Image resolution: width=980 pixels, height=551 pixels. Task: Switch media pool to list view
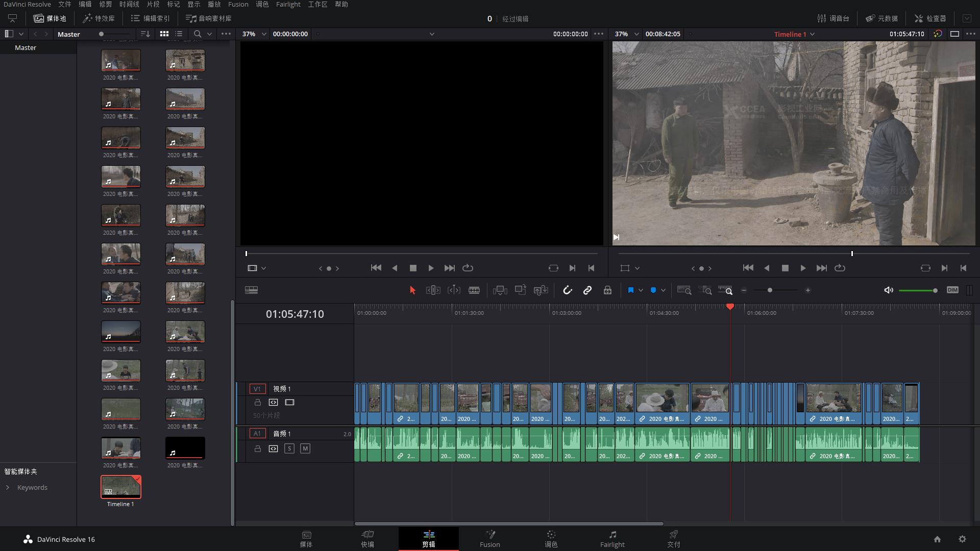pyautogui.click(x=179, y=34)
